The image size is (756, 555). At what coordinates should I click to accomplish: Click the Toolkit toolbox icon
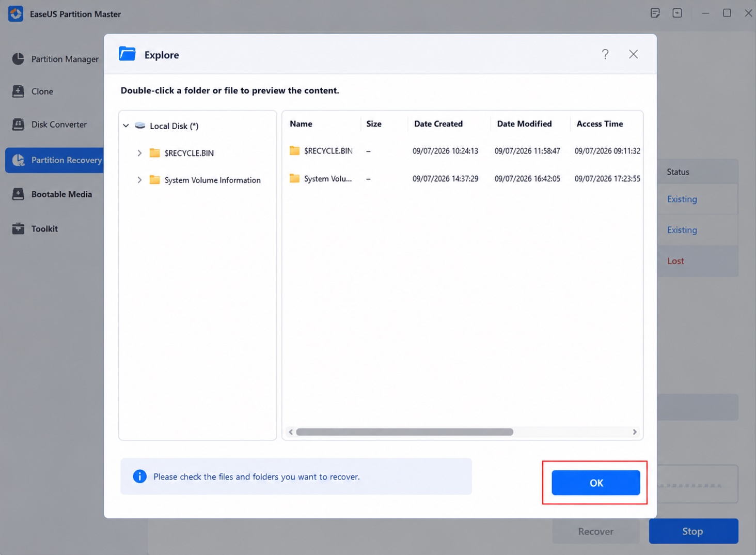coord(18,228)
